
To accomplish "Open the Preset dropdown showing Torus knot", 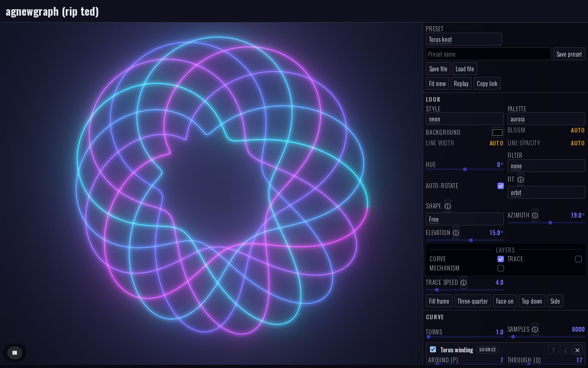I will click(x=464, y=39).
